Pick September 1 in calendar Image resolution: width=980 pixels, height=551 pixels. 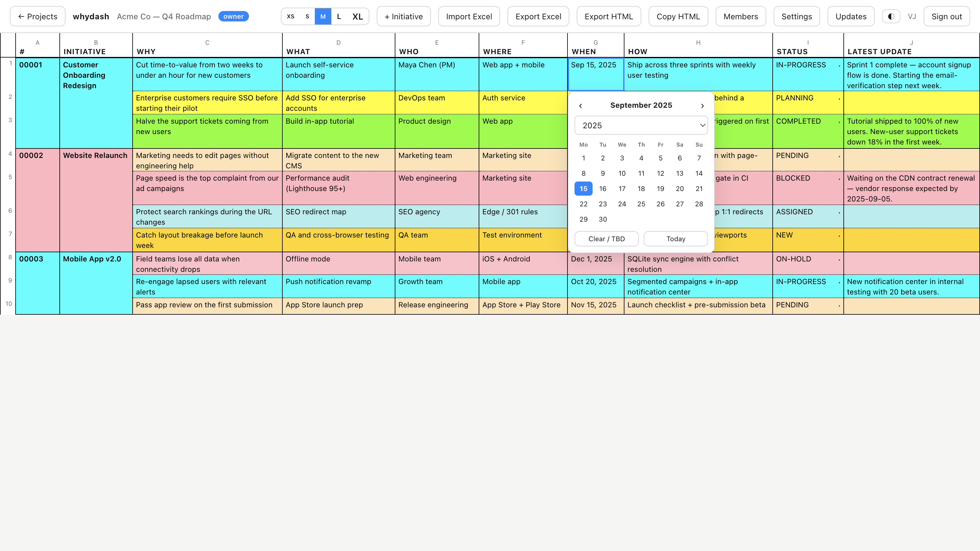click(584, 158)
